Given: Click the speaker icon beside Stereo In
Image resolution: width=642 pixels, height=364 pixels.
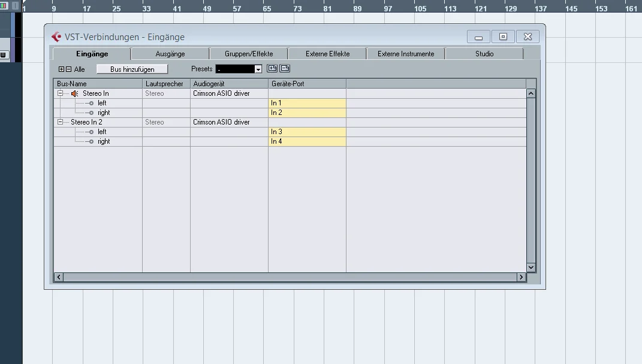Looking at the screenshot, I should (x=75, y=93).
